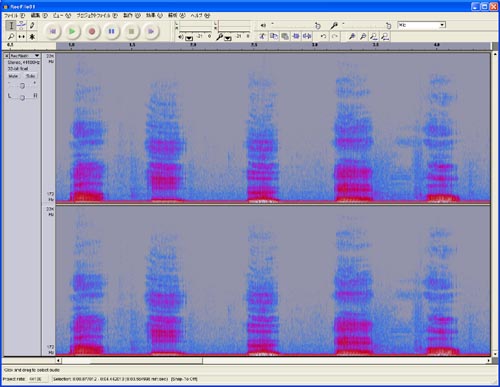Start playback with green Play button
The image size is (500, 387).
click(x=72, y=31)
